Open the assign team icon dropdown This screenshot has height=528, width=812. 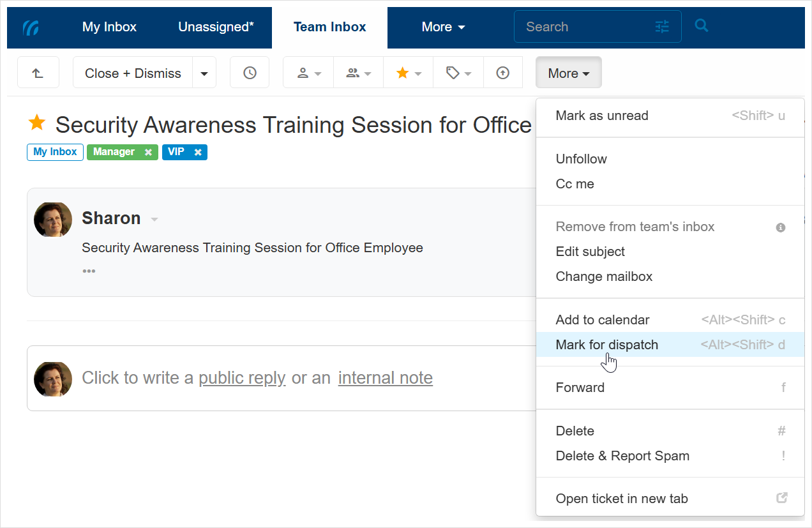(x=358, y=73)
